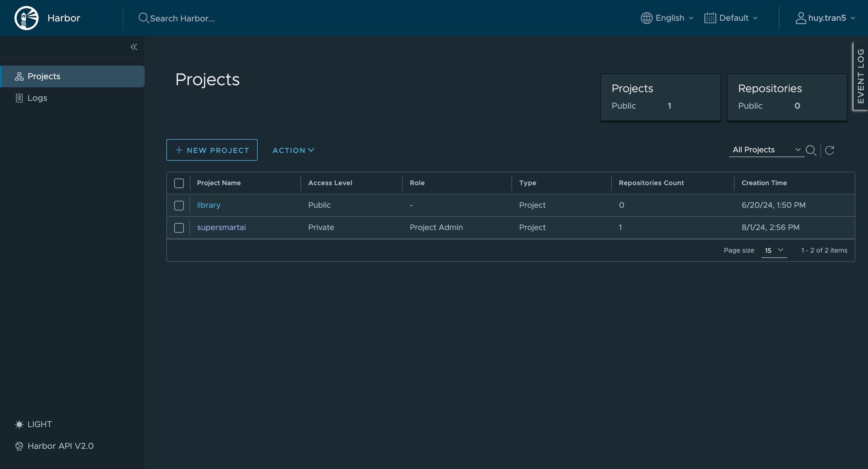Focus the Search Harbor input field
Viewport: 868px width, 469px height.
182,18
